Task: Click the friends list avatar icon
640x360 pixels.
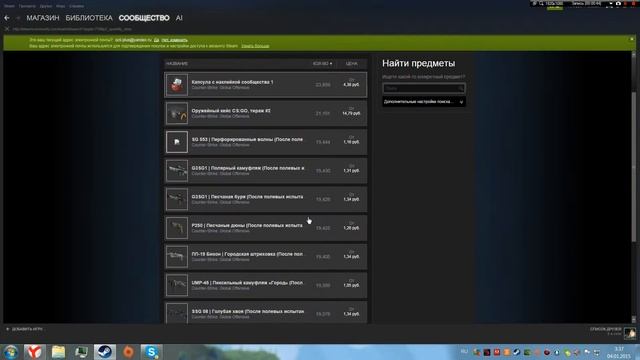Action: (630, 333)
